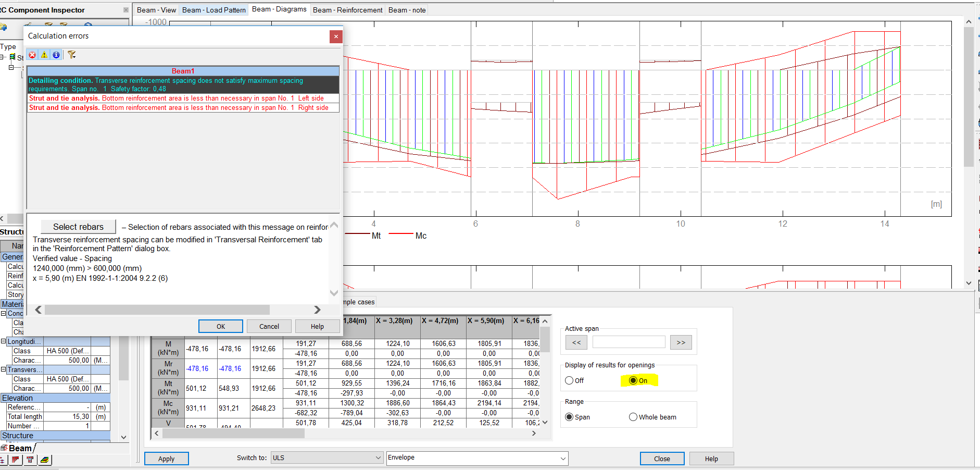Confirm the errors dialog with OK

(221, 326)
